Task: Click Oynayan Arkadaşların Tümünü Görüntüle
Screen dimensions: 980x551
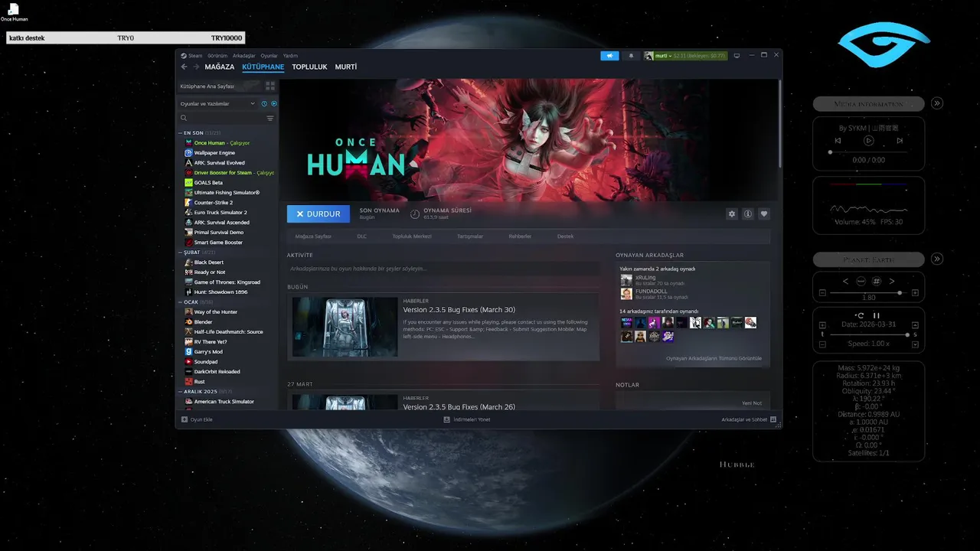Action: coord(714,358)
